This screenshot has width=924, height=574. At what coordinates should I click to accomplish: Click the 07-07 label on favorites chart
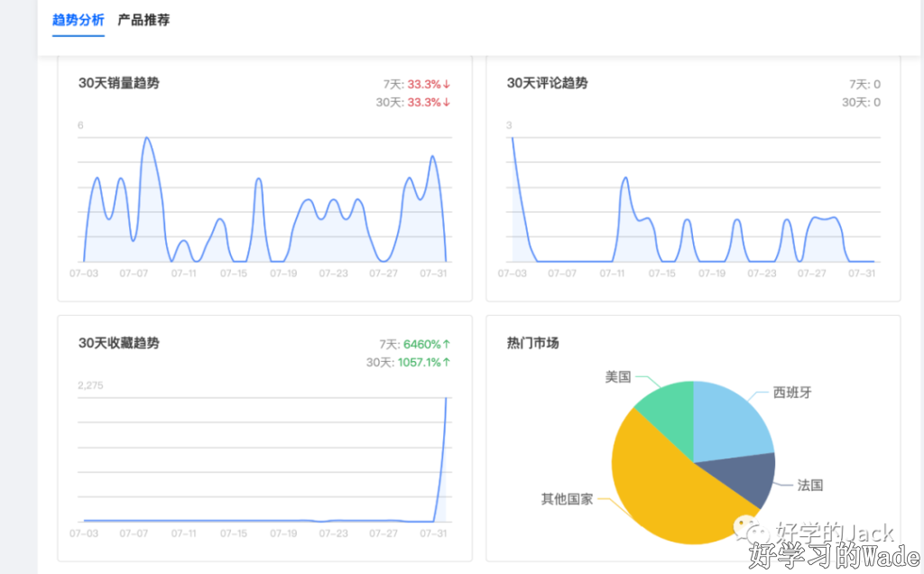(x=134, y=533)
